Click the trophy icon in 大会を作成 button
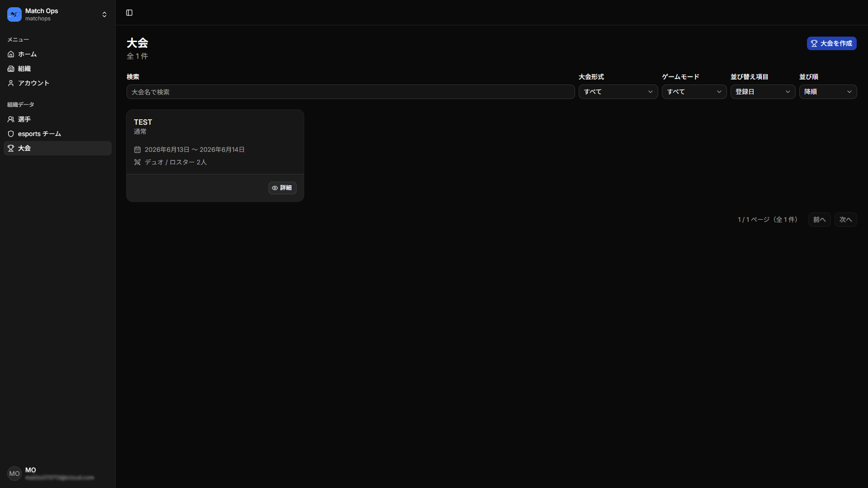This screenshot has height=488, width=868. click(814, 43)
